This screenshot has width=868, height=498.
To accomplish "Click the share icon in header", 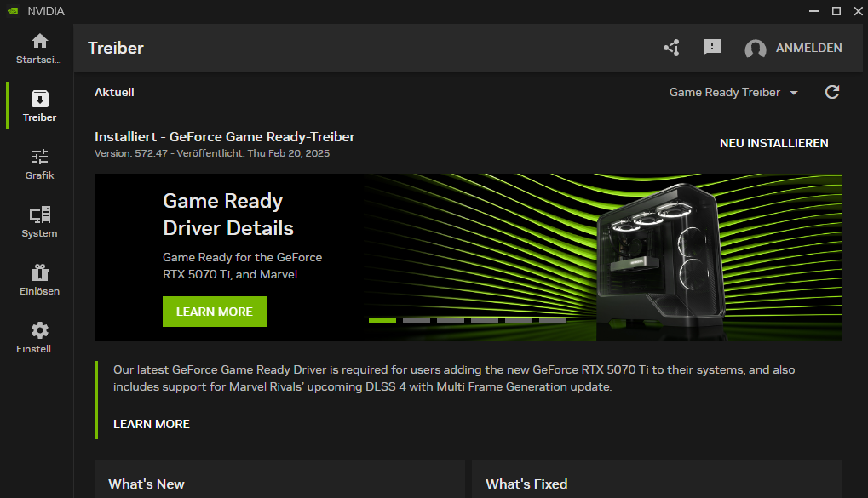I will pos(671,49).
